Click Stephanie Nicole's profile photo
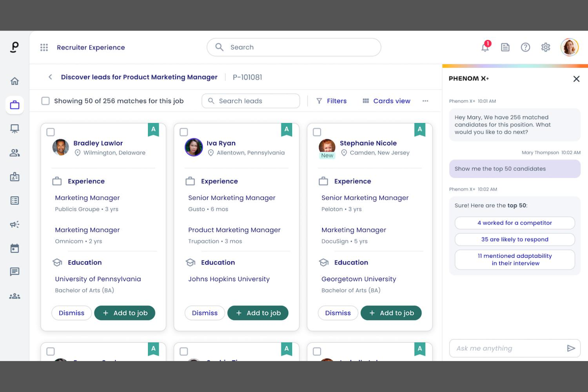Screen dimensions: 588x392 (x=327, y=146)
